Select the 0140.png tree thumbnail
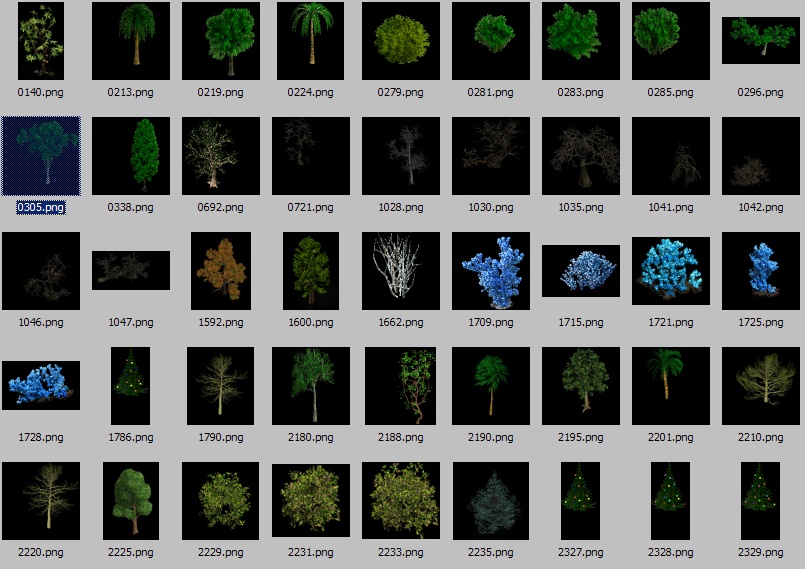The image size is (805, 569). (x=41, y=41)
